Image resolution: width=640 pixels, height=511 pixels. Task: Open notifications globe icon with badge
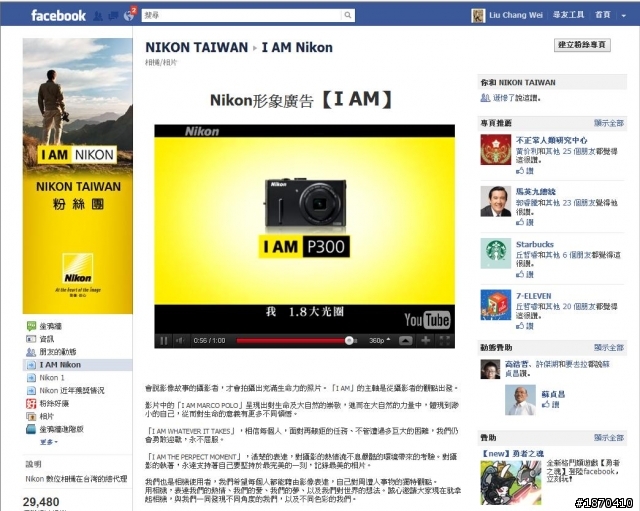pos(129,15)
